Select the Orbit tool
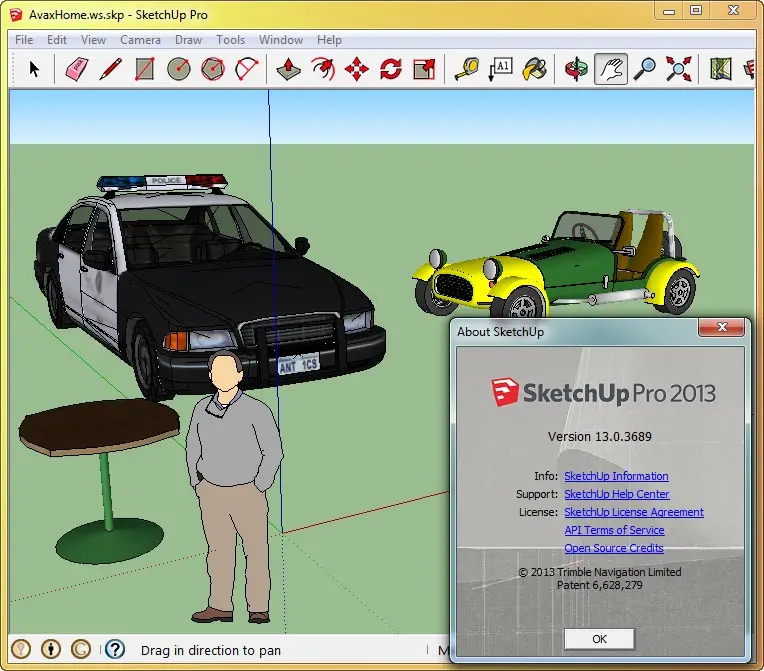This screenshot has height=671, width=764. tap(576, 69)
